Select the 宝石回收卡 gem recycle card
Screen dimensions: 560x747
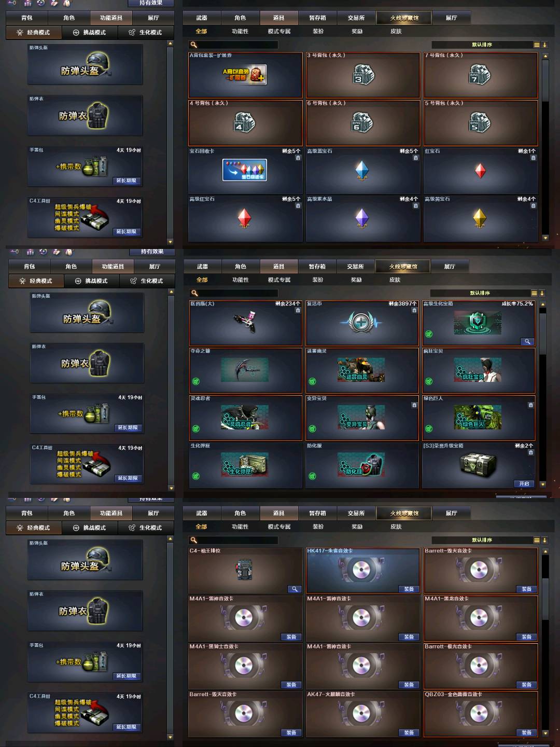tap(244, 171)
